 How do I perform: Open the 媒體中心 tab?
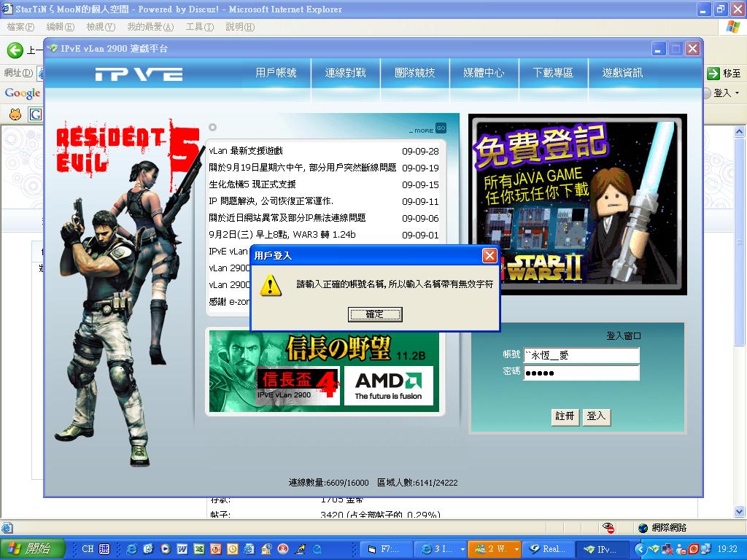coord(484,73)
